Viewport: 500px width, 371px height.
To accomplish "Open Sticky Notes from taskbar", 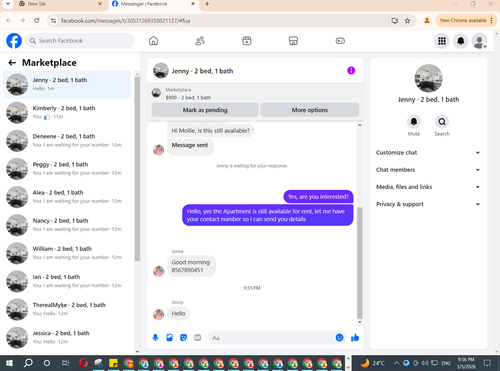I will point(113,363).
